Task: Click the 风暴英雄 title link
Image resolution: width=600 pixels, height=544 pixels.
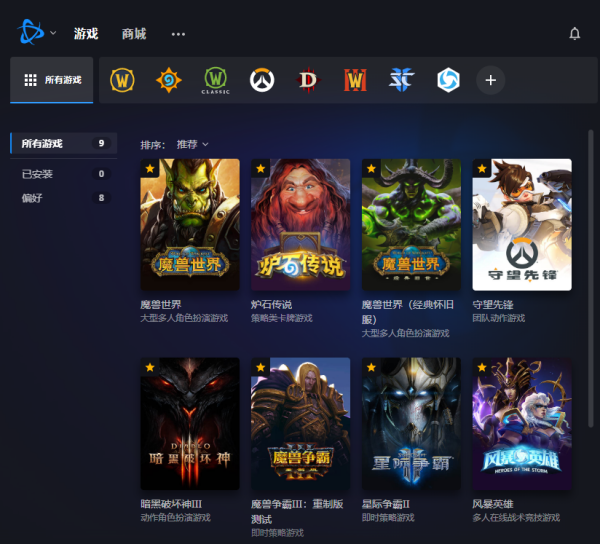Action: (x=493, y=504)
